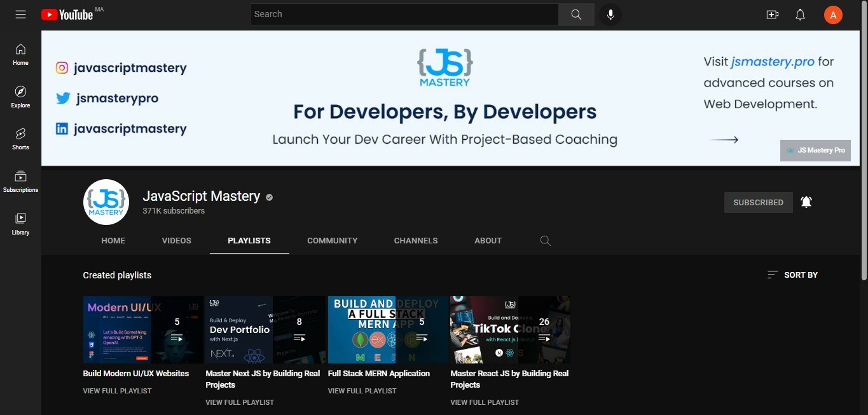The height and width of the screenshot is (415, 868).
Task: Click the Sort By icon
Action: pyautogui.click(x=773, y=275)
